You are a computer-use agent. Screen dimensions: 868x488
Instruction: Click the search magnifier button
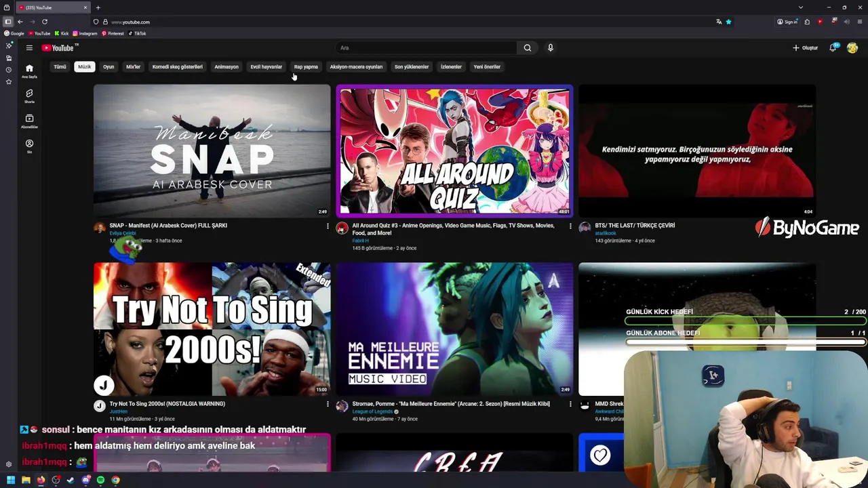(528, 47)
